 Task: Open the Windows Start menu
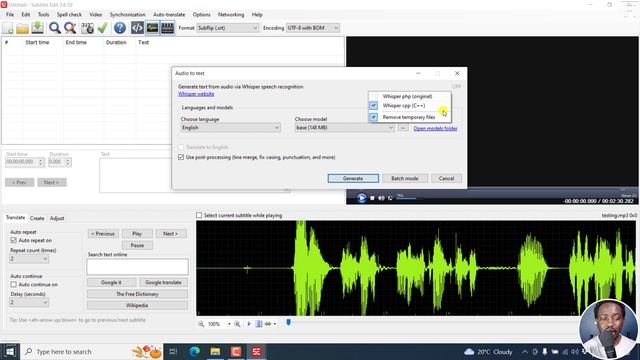tap(10, 351)
